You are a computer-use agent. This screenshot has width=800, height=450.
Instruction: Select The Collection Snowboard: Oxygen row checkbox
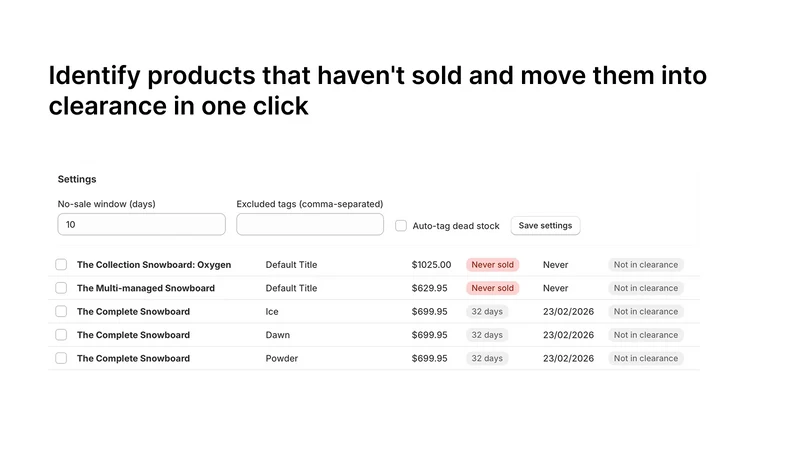click(61, 264)
